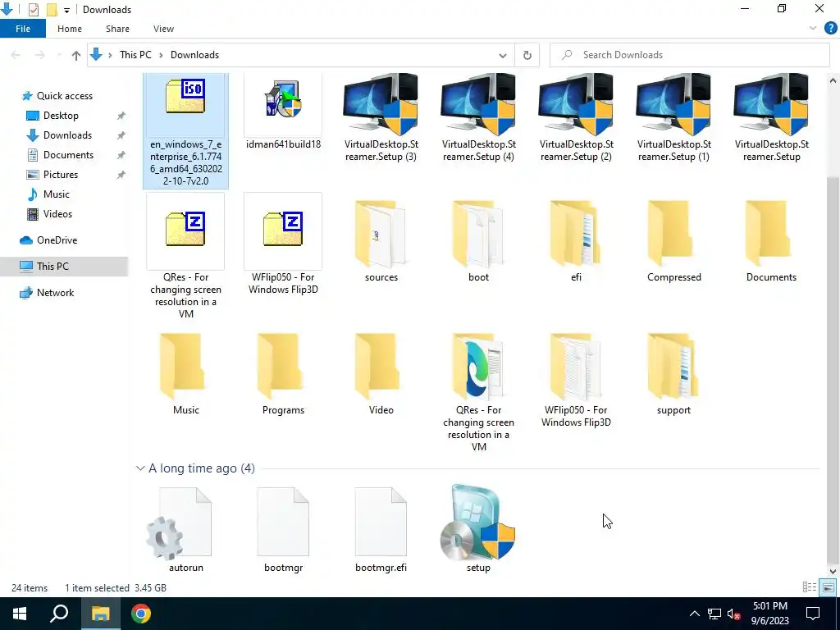The image size is (840, 630).
Task: Select VirtualDesktop.Streamer.Setup (4) file
Action: 478,118
